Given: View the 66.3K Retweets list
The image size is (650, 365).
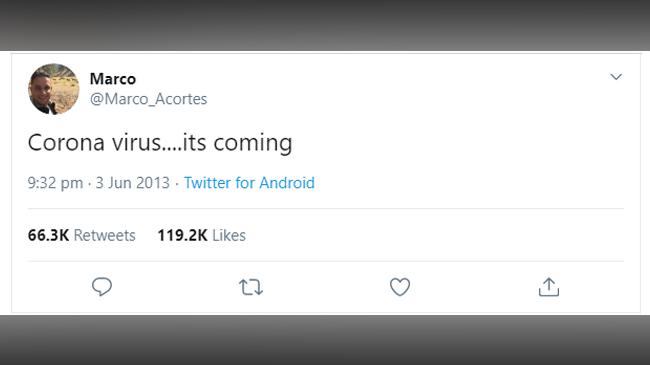Looking at the screenshot, I should [x=82, y=235].
